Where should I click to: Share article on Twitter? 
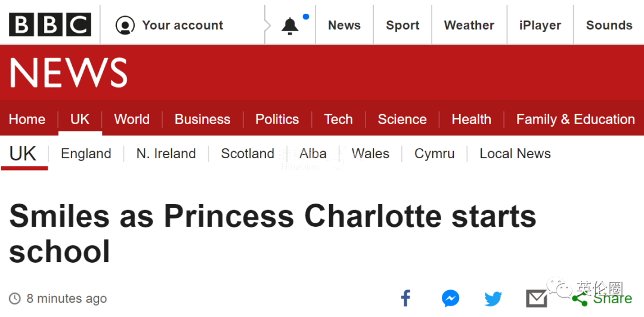pyautogui.click(x=493, y=298)
